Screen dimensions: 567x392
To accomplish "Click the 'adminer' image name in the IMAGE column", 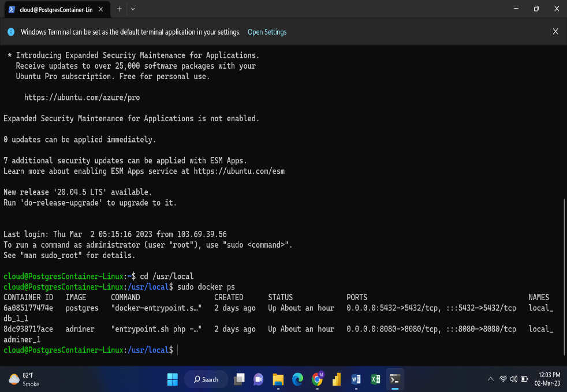I will pyautogui.click(x=80, y=329).
